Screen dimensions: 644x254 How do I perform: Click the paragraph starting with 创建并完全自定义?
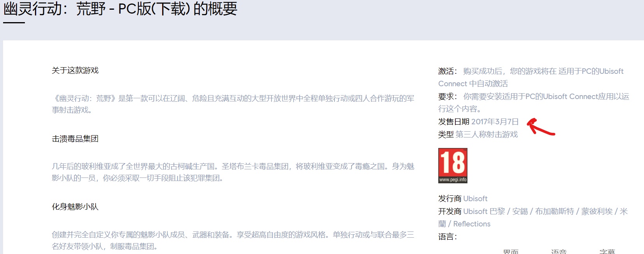pyautogui.click(x=233, y=240)
